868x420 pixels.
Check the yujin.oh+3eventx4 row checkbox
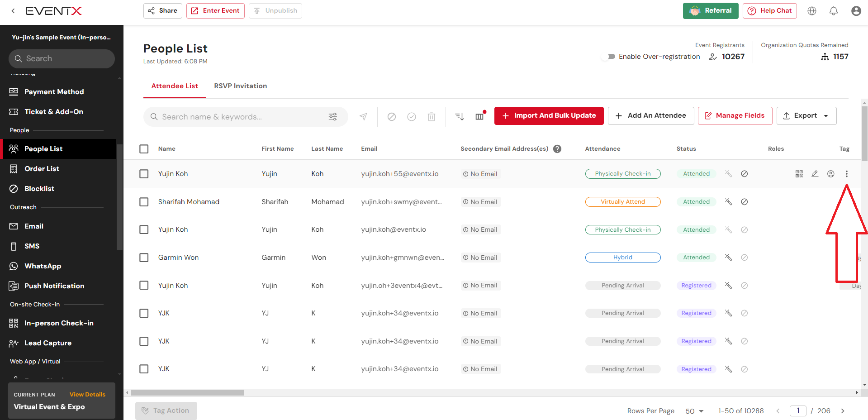[x=144, y=286]
